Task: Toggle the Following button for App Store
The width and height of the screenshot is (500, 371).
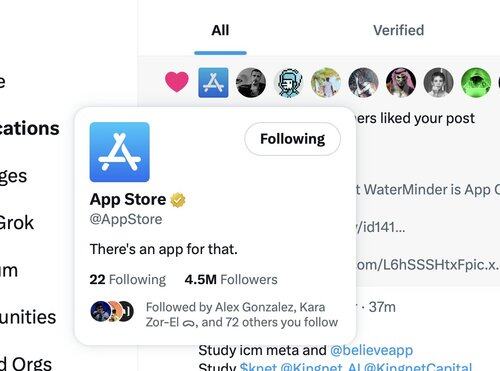Action: 292,139
